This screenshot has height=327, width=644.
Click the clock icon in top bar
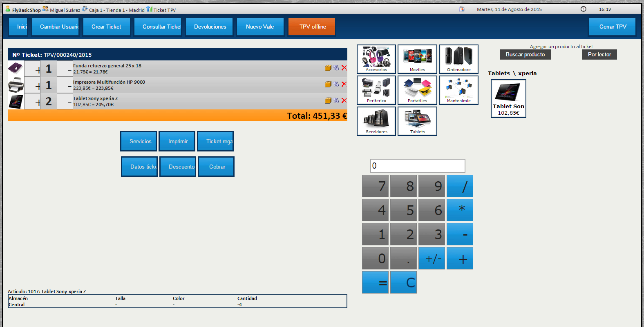coord(584,9)
